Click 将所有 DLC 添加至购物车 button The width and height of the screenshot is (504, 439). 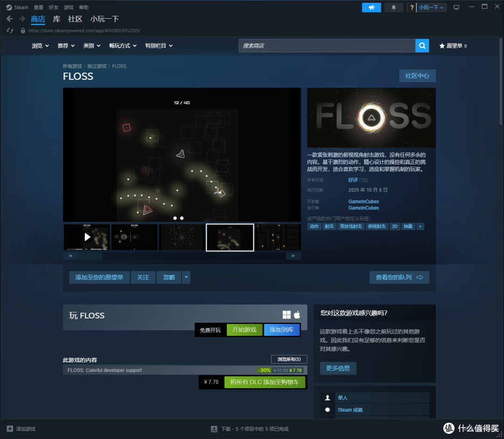tap(265, 382)
